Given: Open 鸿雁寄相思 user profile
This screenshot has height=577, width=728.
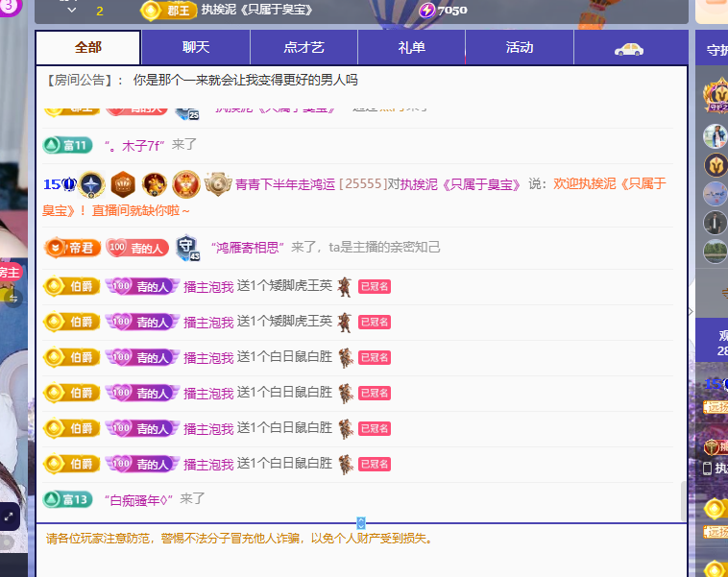Looking at the screenshot, I should click(248, 248).
